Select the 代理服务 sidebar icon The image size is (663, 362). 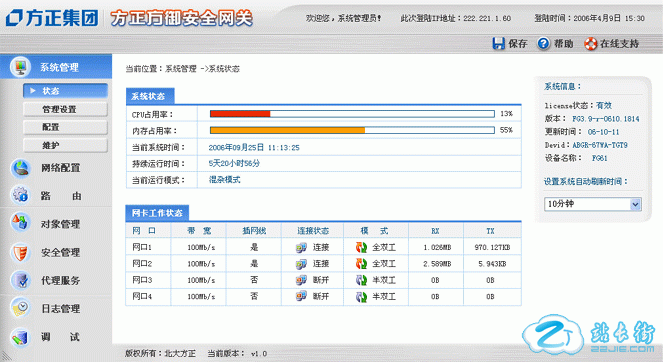[20, 280]
